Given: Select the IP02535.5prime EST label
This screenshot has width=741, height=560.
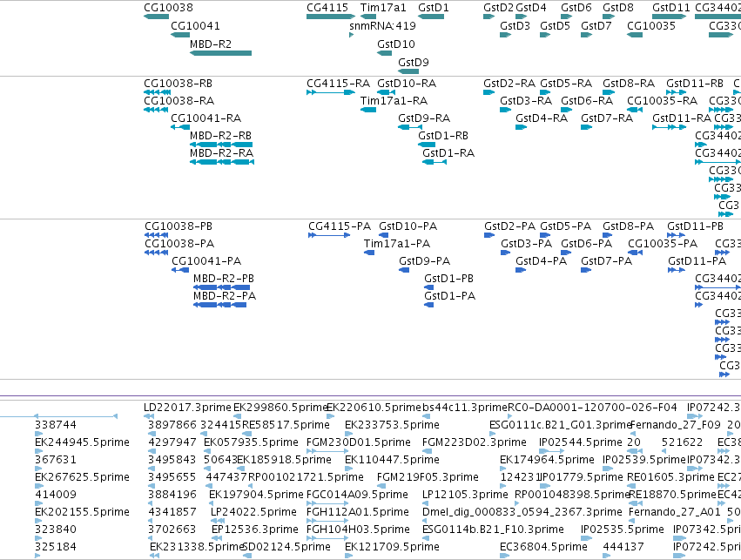Looking at the screenshot, I should tap(623, 530).
